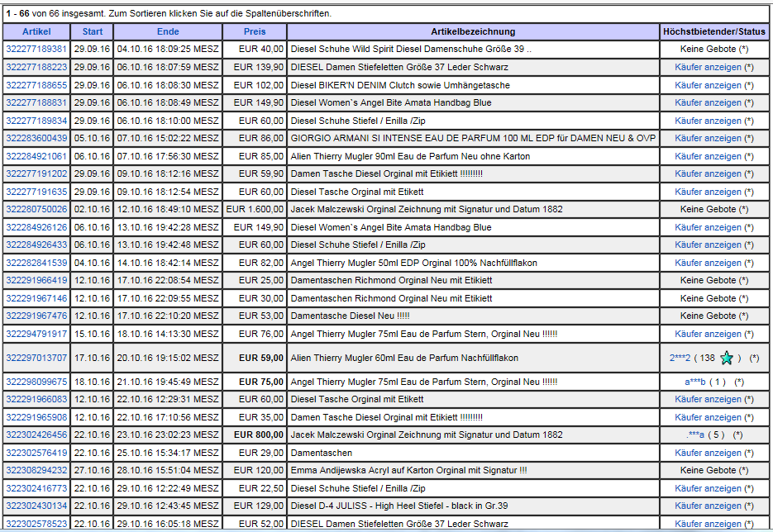This screenshot has width=773, height=532.
Task: Open article 322280750026 for the Malczewski drawing
Action: point(36,209)
